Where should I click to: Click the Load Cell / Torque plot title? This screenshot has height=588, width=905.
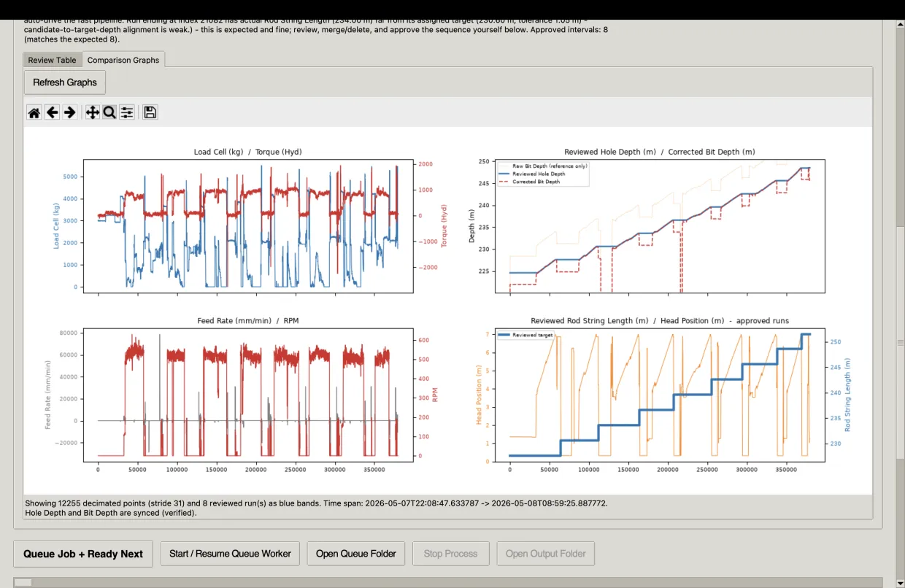tap(248, 152)
